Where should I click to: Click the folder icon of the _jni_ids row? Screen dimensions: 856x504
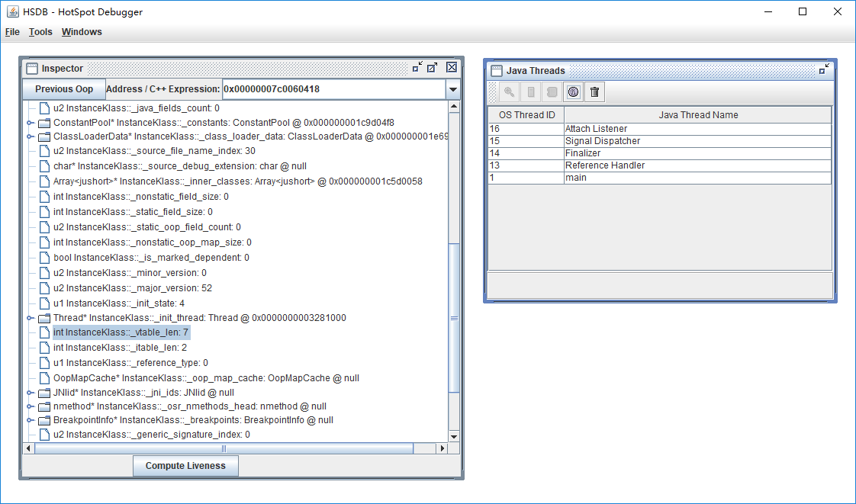coord(44,393)
